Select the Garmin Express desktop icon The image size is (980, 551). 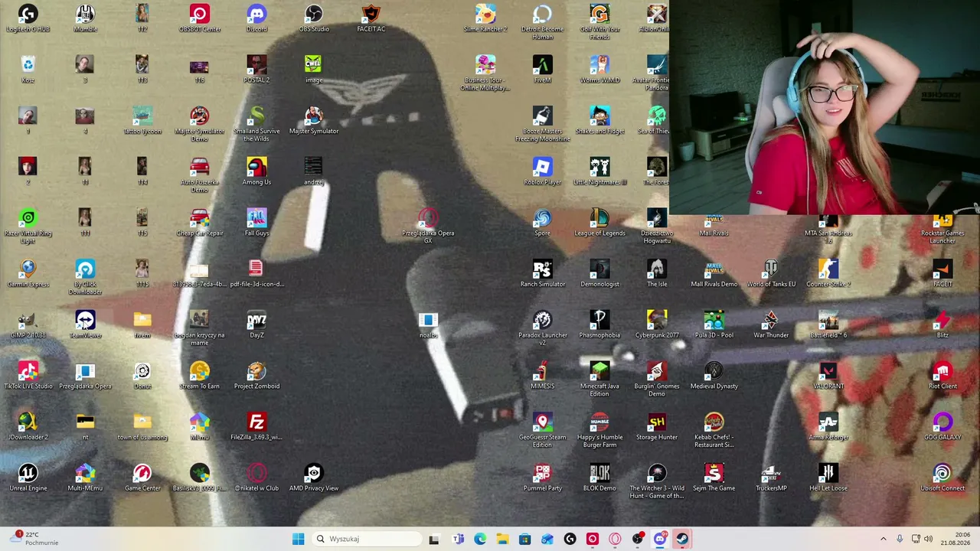pos(28,274)
